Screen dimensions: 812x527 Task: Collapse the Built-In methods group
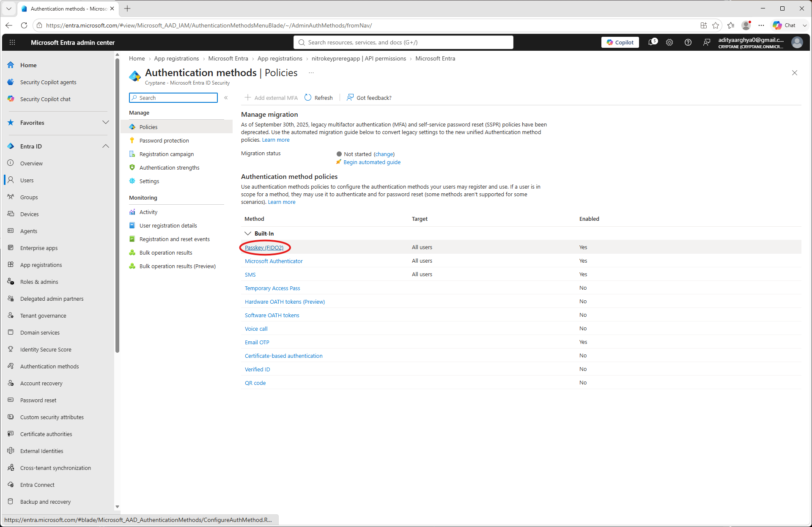point(248,233)
